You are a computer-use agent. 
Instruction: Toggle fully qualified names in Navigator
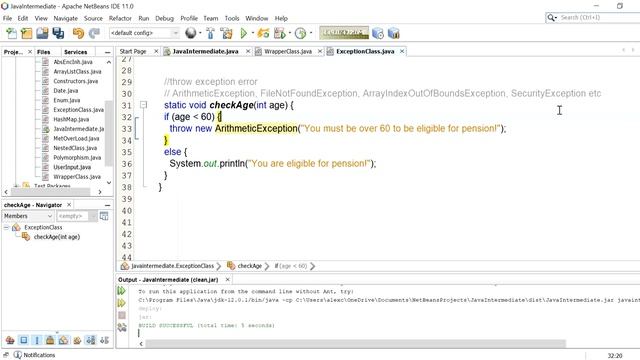coord(77,340)
